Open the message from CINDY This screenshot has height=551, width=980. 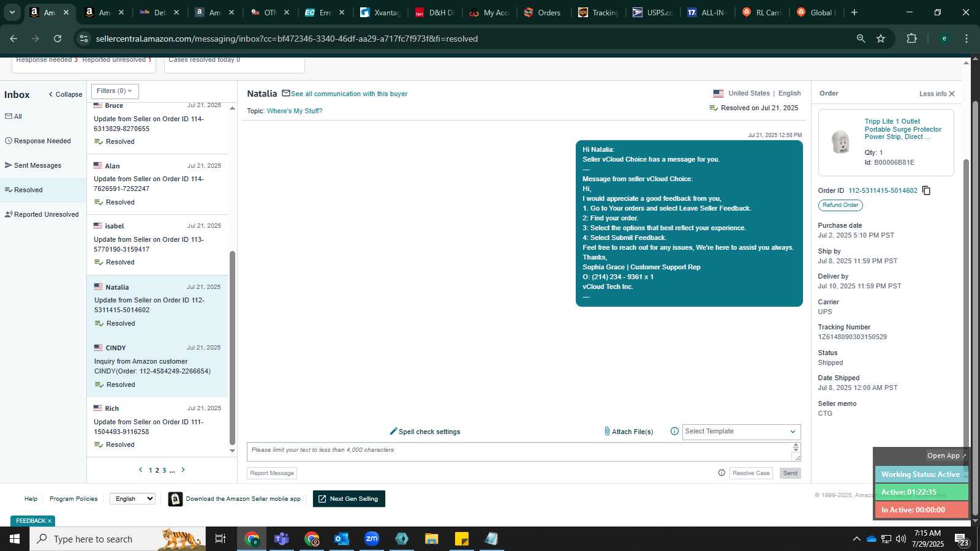tap(157, 366)
